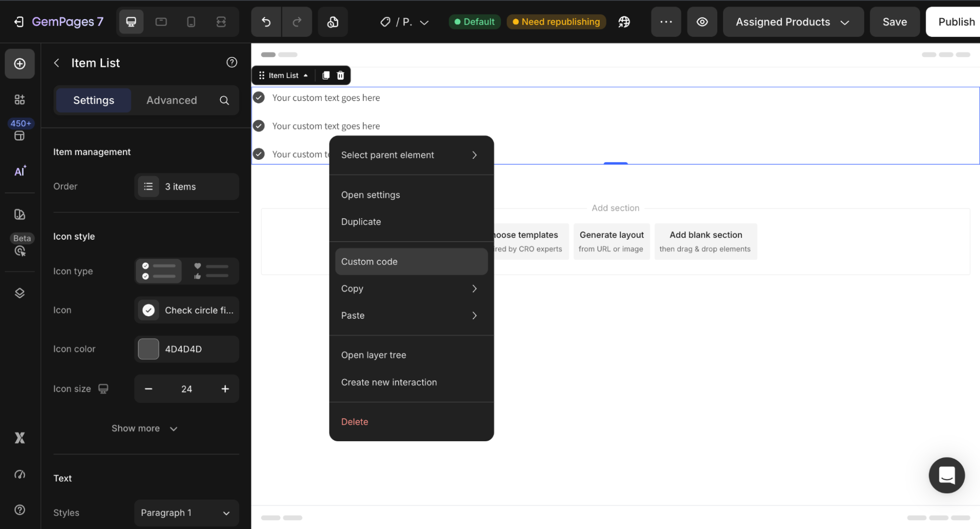Switch to the Advanced tab
Image resolution: width=980 pixels, height=529 pixels.
tap(172, 100)
